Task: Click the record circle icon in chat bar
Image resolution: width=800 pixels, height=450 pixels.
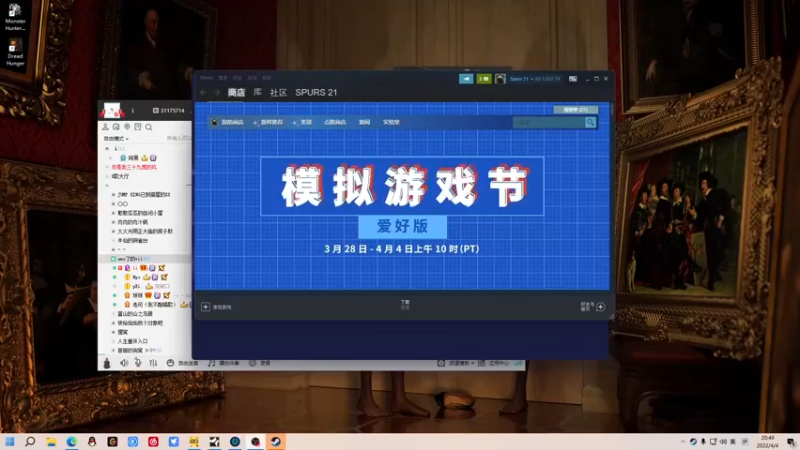Action: tap(252, 363)
